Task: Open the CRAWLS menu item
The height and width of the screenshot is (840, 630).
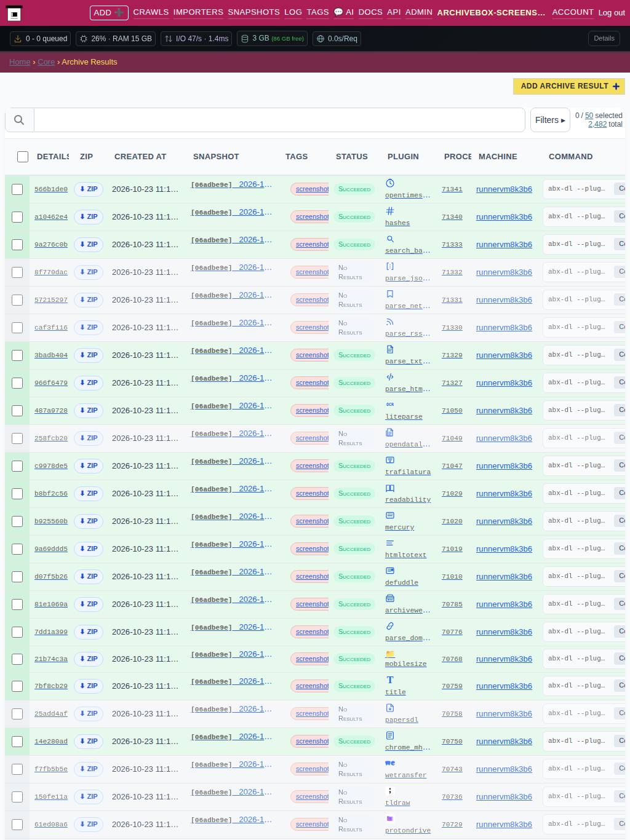Action: [151, 12]
